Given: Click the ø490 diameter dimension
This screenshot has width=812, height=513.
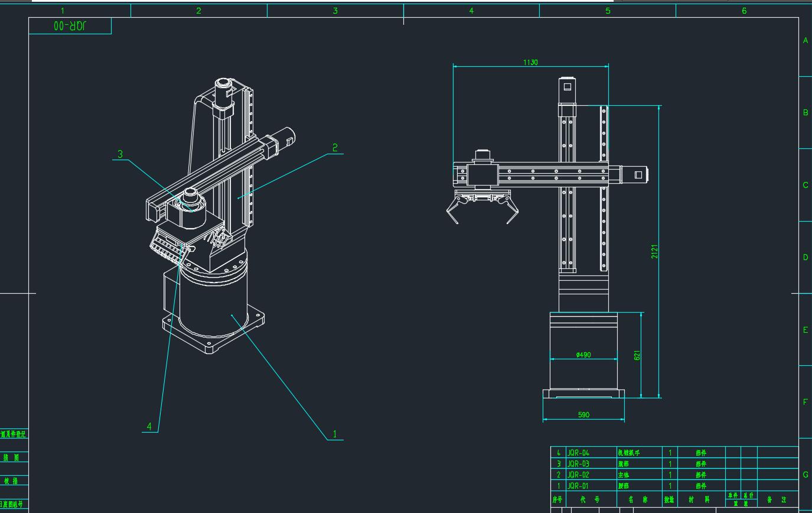Looking at the screenshot, I should coord(583,355).
